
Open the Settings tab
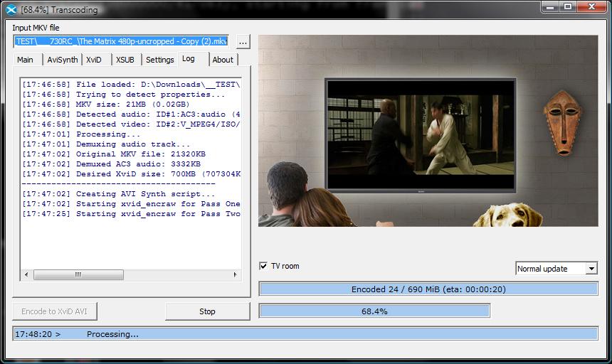point(160,60)
